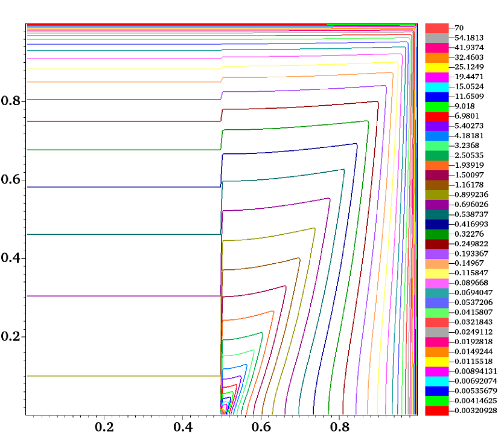Click the legend color swatch for value 70
This screenshot has width=501, height=448.
point(437,28)
